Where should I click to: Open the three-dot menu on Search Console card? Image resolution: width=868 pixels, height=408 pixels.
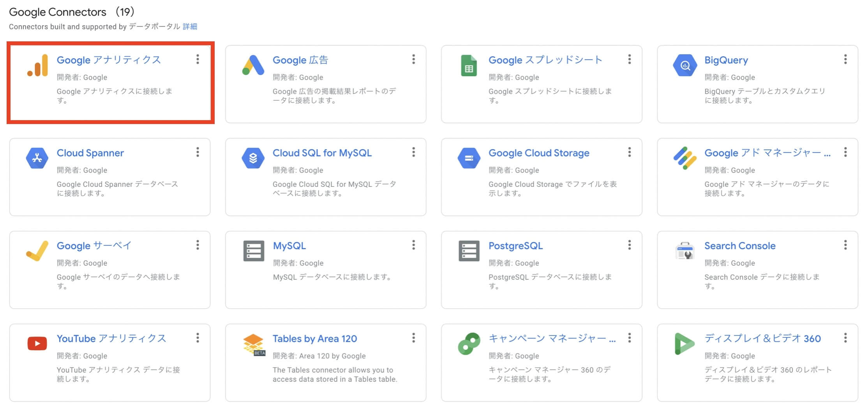coord(845,245)
